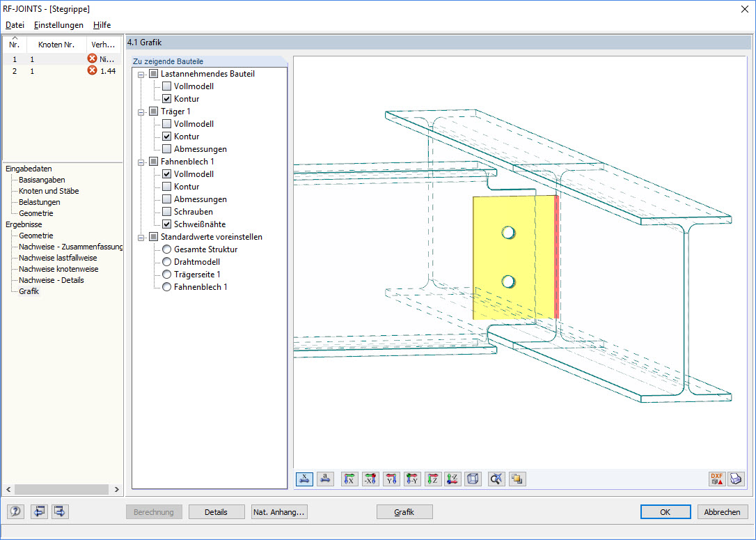Open the Hilfe menu
This screenshot has width=756, height=540.
(102, 25)
